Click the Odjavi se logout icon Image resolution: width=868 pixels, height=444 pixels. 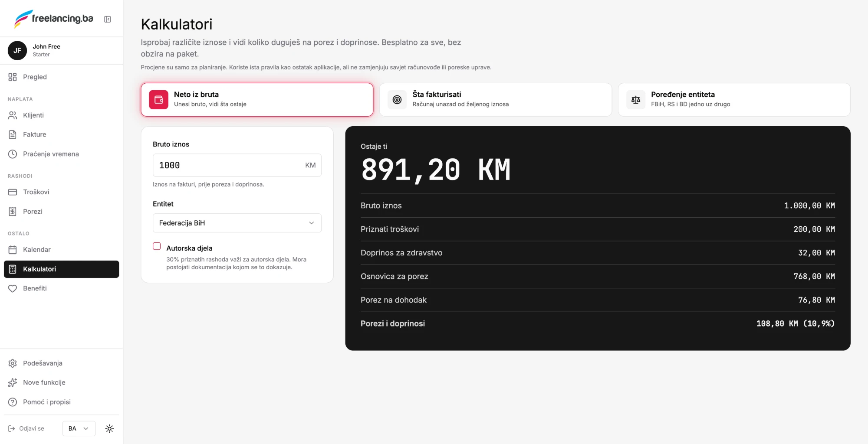pos(12,428)
